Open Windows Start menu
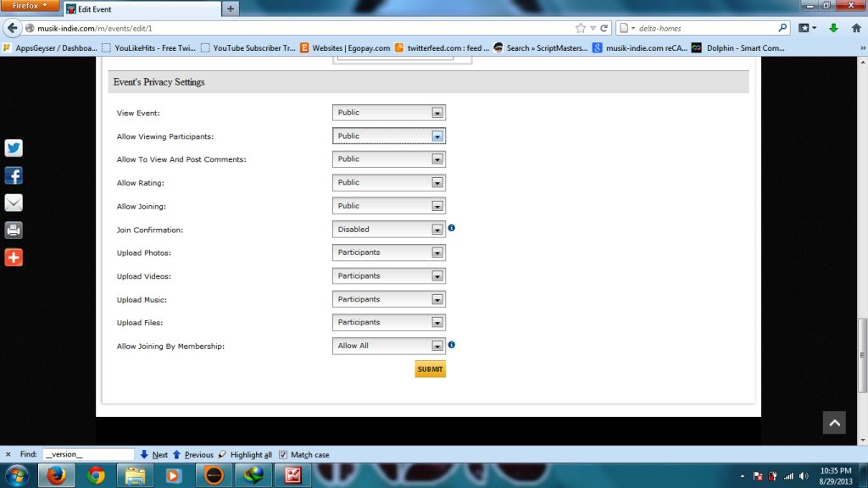This screenshot has width=868, height=488. coord(18,475)
